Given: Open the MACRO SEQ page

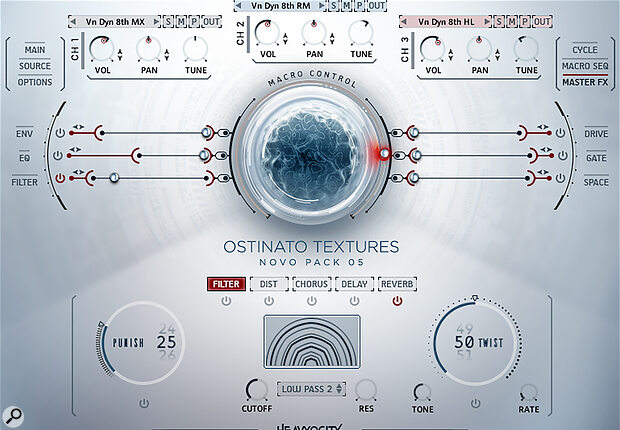Looking at the screenshot, I should pyautogui.click(x=585, y=66).
